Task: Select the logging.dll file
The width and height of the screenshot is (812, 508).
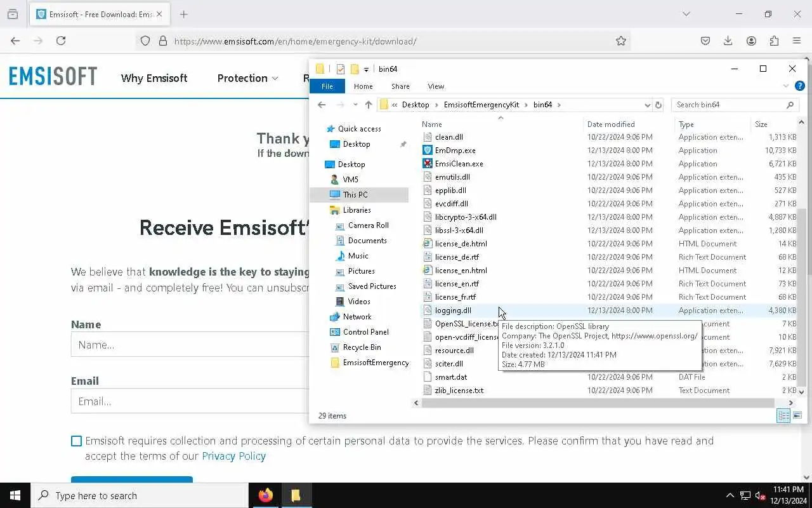Action: [x=453, y=311]
